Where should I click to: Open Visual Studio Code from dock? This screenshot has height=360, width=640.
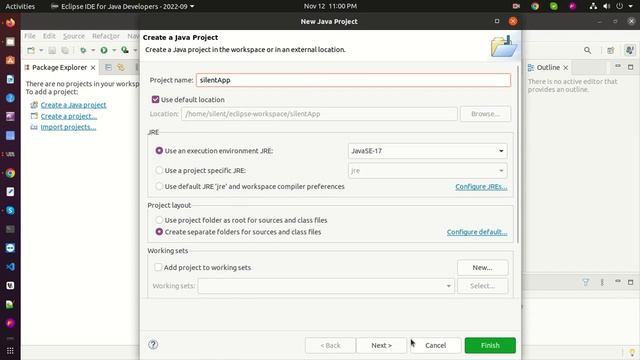click(10, 267)
